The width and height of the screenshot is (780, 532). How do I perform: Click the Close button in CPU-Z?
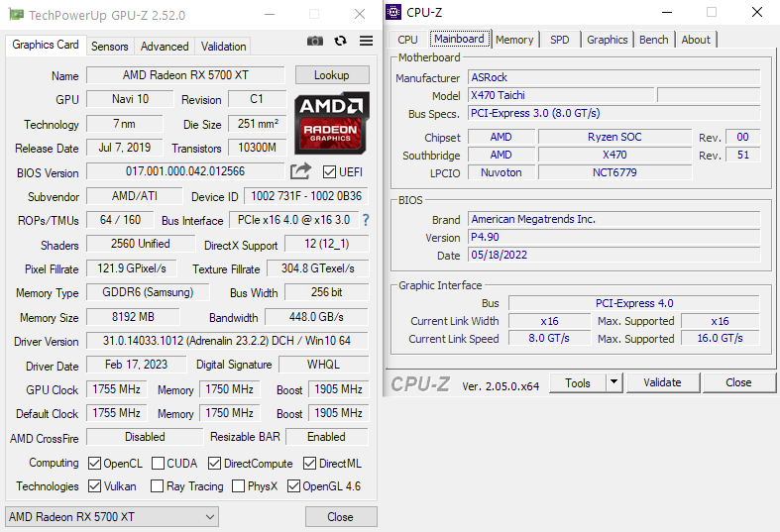[738, 382]
